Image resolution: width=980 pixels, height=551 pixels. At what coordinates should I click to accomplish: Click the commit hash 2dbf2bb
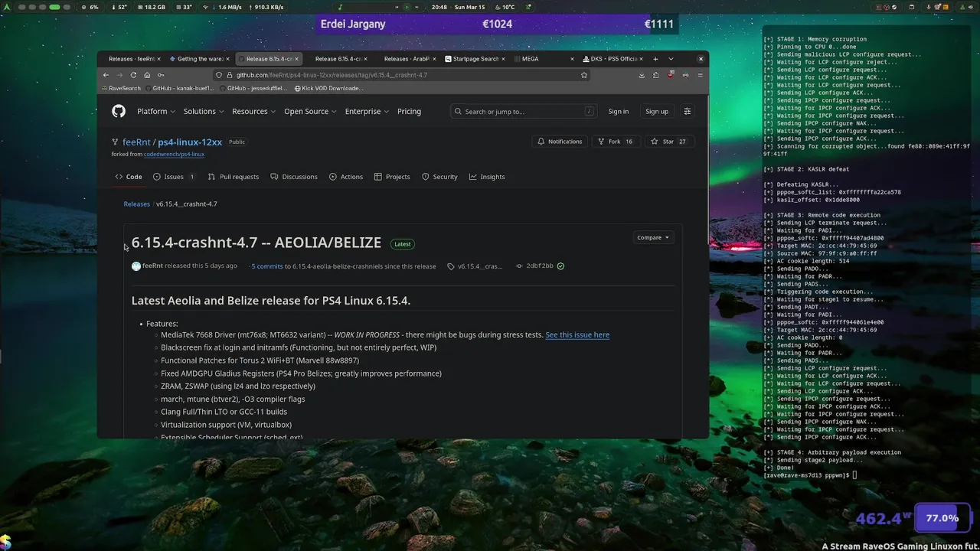click(540, 266)
